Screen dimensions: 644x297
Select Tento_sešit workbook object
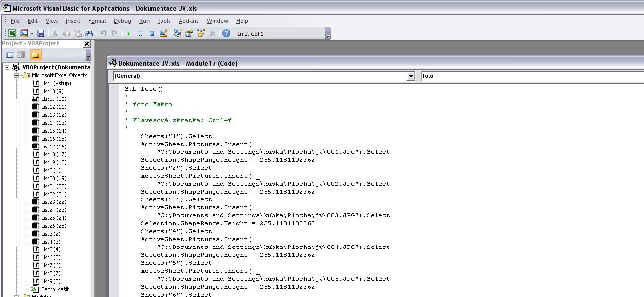click(55, 289)
